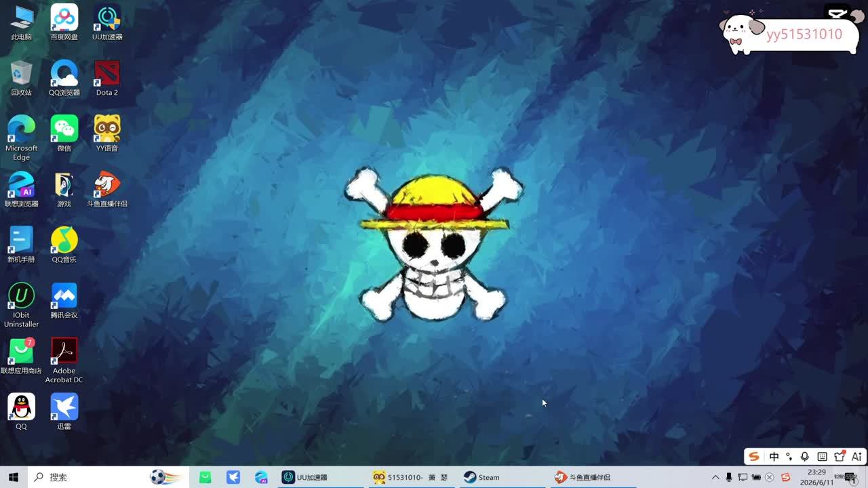
Task: Switch to the UU加速器 taskbar window
Action: (x=320, y=477)
